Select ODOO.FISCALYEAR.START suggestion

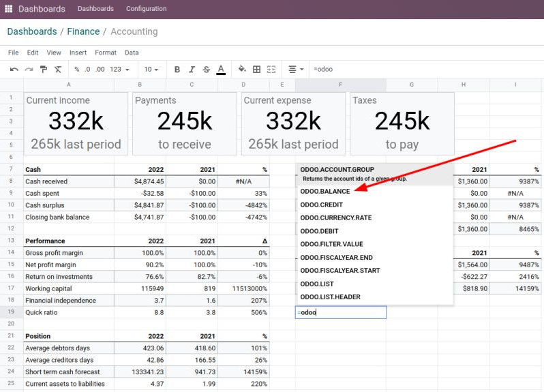pos(375,271)
